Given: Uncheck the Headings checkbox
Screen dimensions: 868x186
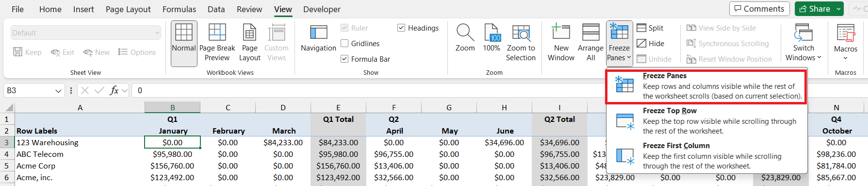Looking at the screenshot, I should (401, 28).
